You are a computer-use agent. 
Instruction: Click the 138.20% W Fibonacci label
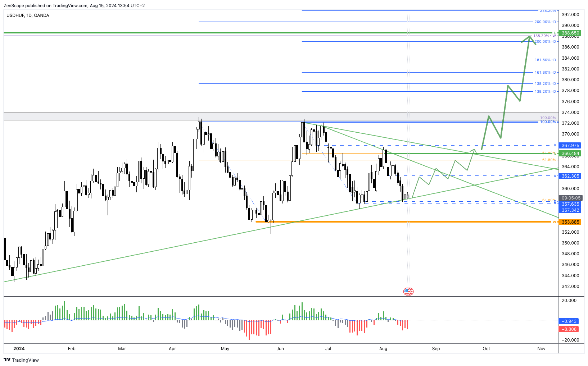[x=544, y=36]
